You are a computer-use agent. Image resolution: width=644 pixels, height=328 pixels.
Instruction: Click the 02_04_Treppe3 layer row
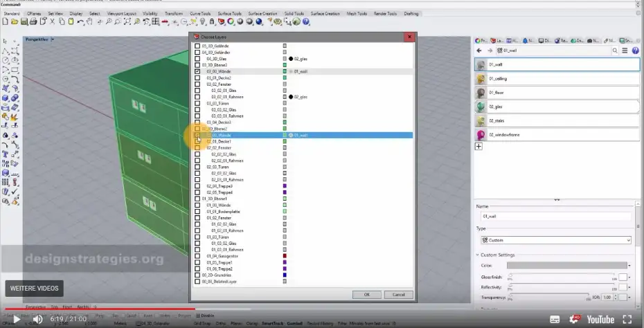pos(303,186)
